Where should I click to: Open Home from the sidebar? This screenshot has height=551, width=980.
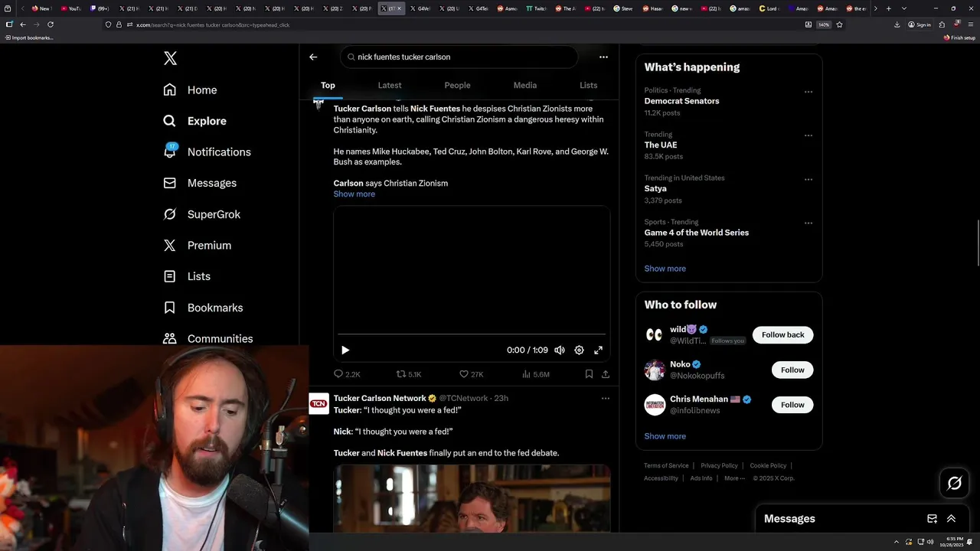(x=191, y=90)
